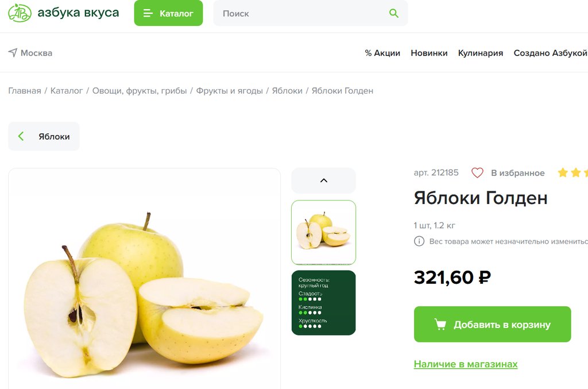Go back to Яблоки category
588x389 pixels.
(x=44, y=136)
